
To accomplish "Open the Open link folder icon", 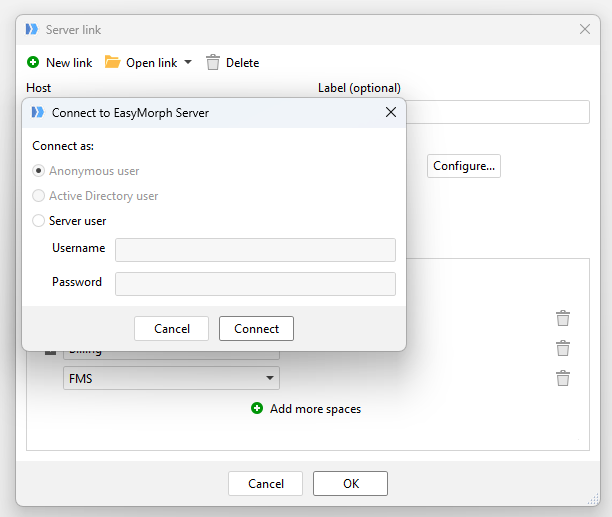I will [112, 62].
